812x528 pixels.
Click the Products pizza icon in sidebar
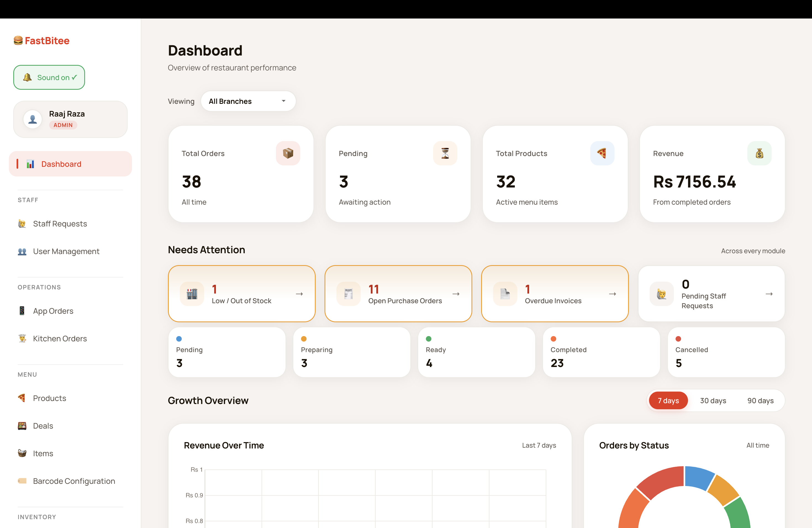(22, 398)
